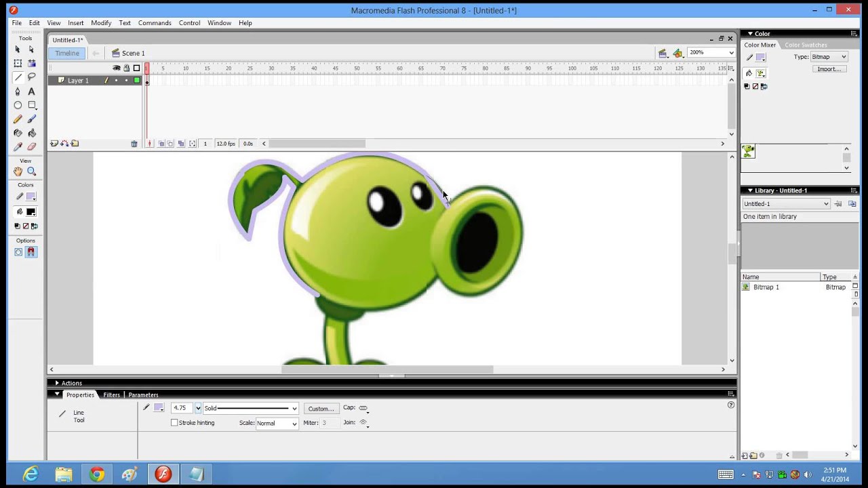Switch to the Color Swatches tab
This screenshot has height=488, width=868.
tap(806, 45)
